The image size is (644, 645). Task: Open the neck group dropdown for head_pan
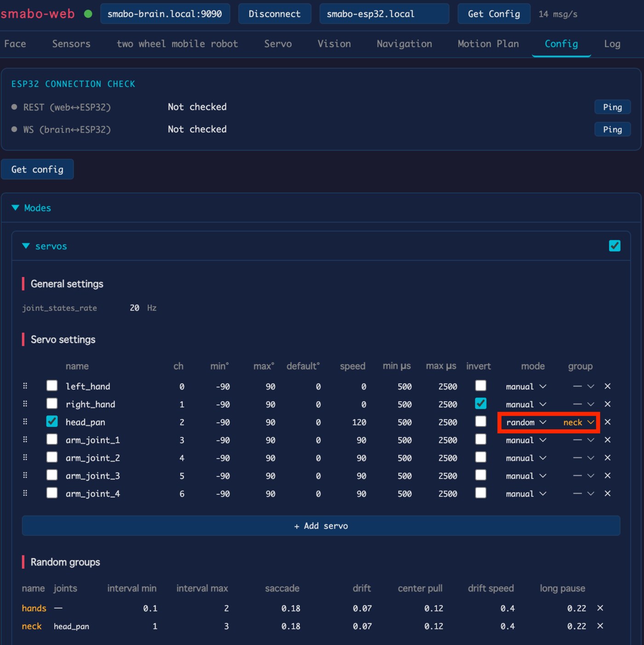[578, 422]
